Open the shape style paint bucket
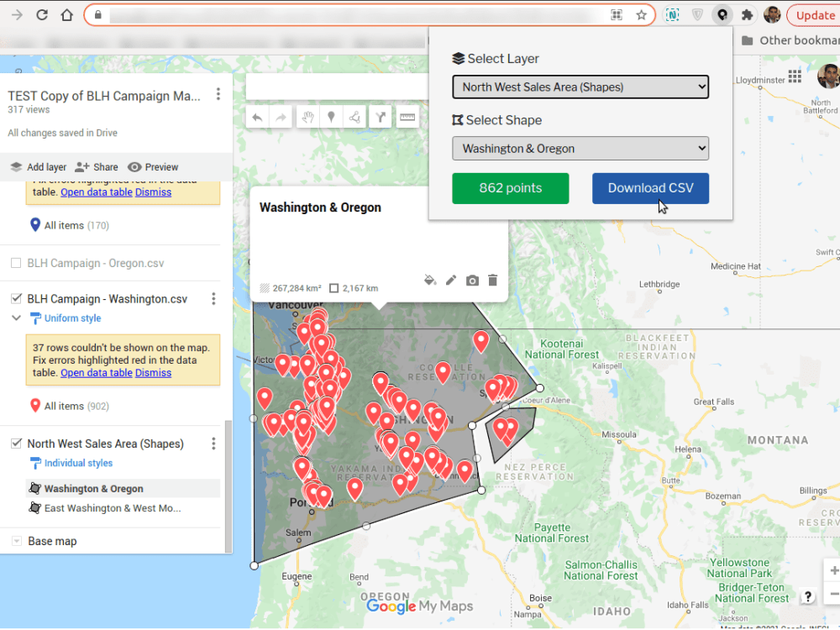 click(429, 281)
